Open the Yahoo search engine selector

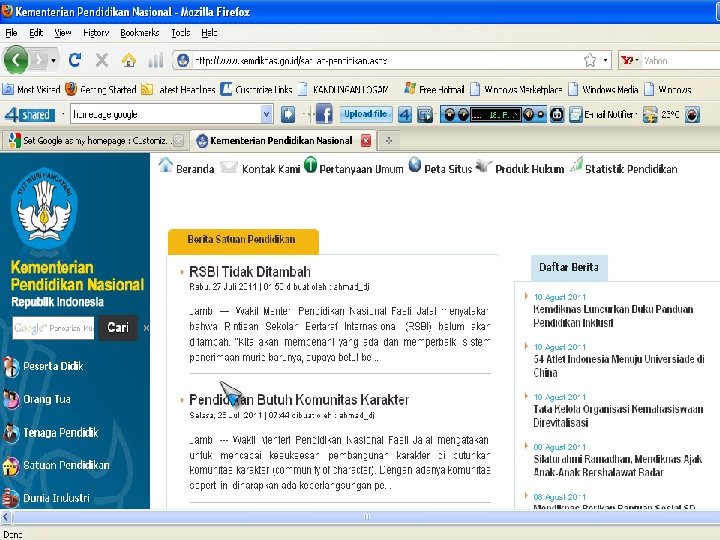click(x=630, y=60)
